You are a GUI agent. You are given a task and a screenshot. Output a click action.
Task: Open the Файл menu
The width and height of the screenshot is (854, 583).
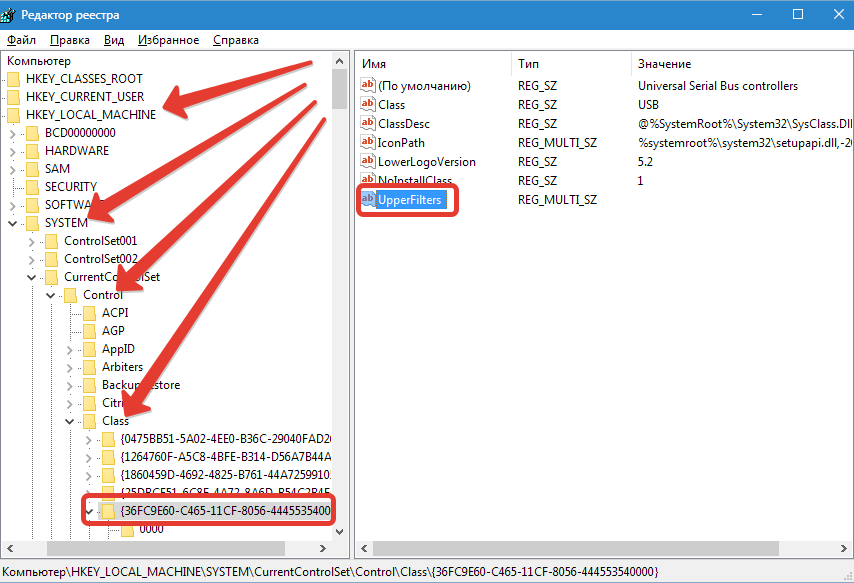tap(21, 40)
